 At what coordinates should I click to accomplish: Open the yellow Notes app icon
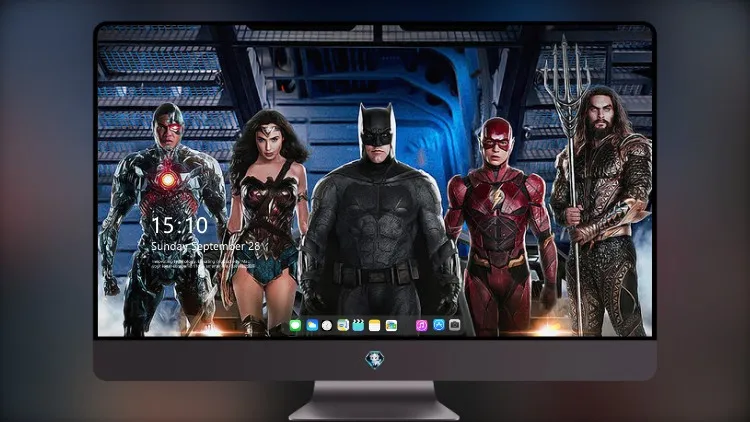click(375, 326)
